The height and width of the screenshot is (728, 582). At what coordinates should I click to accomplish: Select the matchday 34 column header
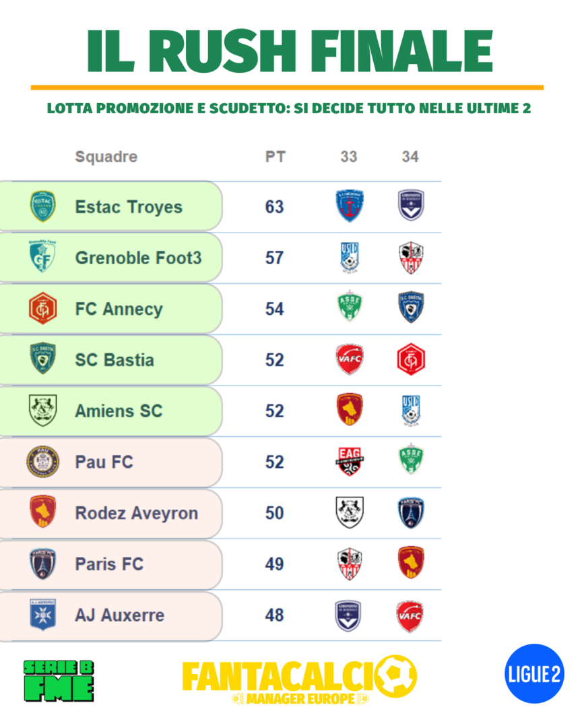click(x=410, y=157)
